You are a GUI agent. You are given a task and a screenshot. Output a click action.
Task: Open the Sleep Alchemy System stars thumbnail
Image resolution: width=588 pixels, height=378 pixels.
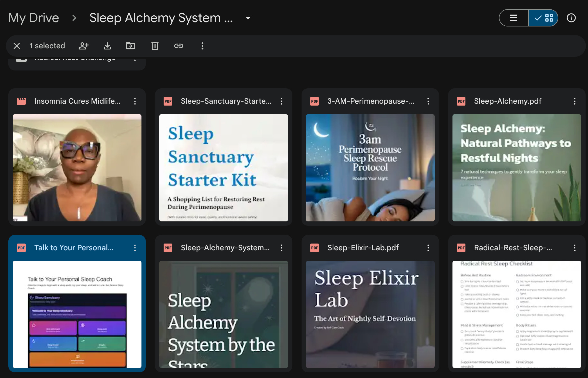[224, 314]
